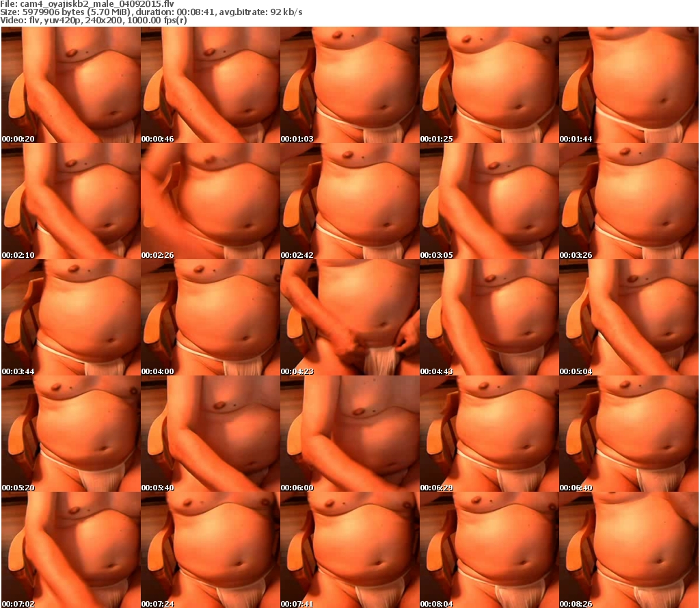This screenshot has height=608, width=700.
Task: View the 00:08:26 thumbnail
Action: pos(629,550)
